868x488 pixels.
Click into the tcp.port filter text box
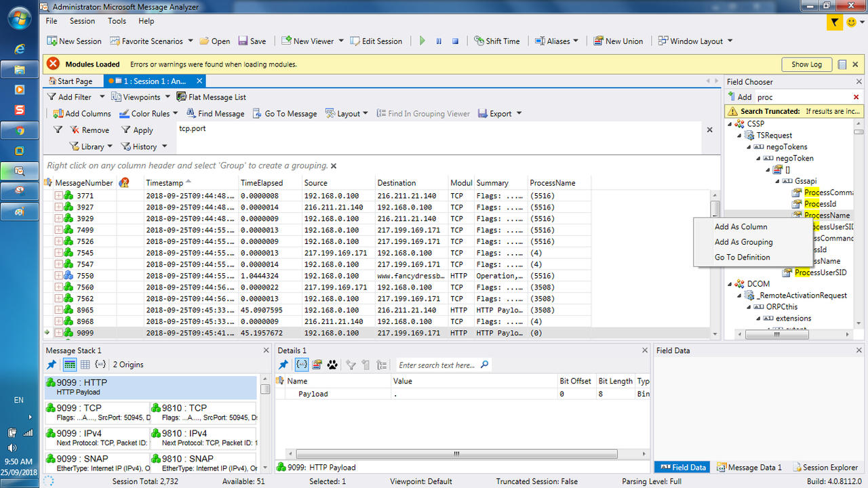[x=437, y=137]
